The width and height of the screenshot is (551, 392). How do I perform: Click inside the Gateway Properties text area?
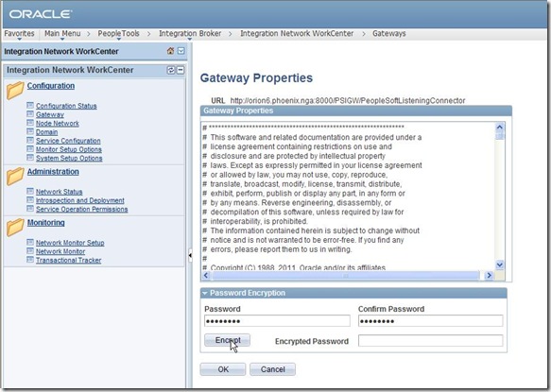pyautogui.click(x=348, y=196)
